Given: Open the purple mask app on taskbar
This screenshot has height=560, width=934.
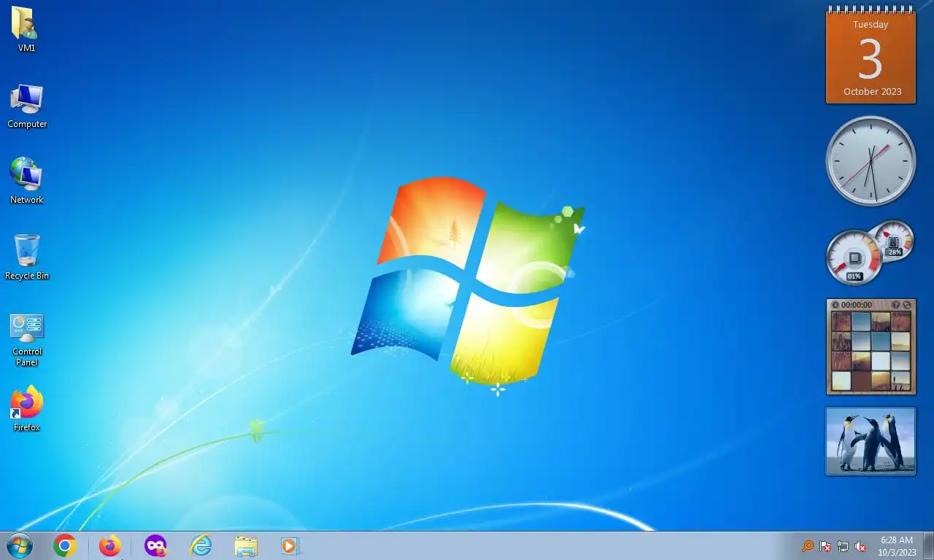Looking at the screenshot, I should pyautogui.click(x=155, y=545).
